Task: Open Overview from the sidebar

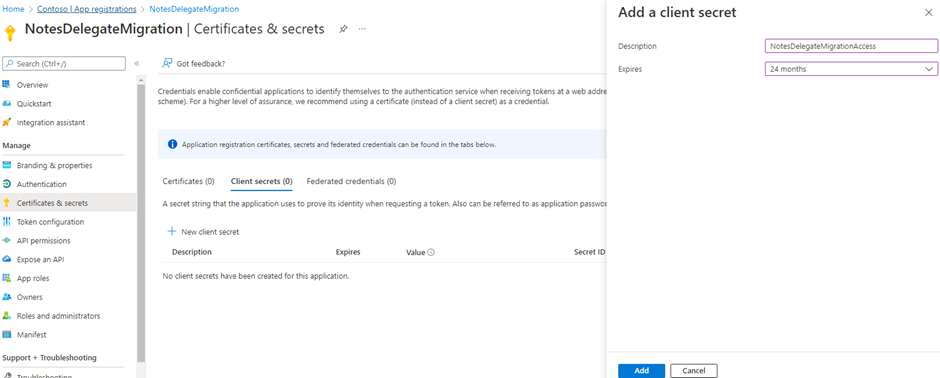Action: 32,85
